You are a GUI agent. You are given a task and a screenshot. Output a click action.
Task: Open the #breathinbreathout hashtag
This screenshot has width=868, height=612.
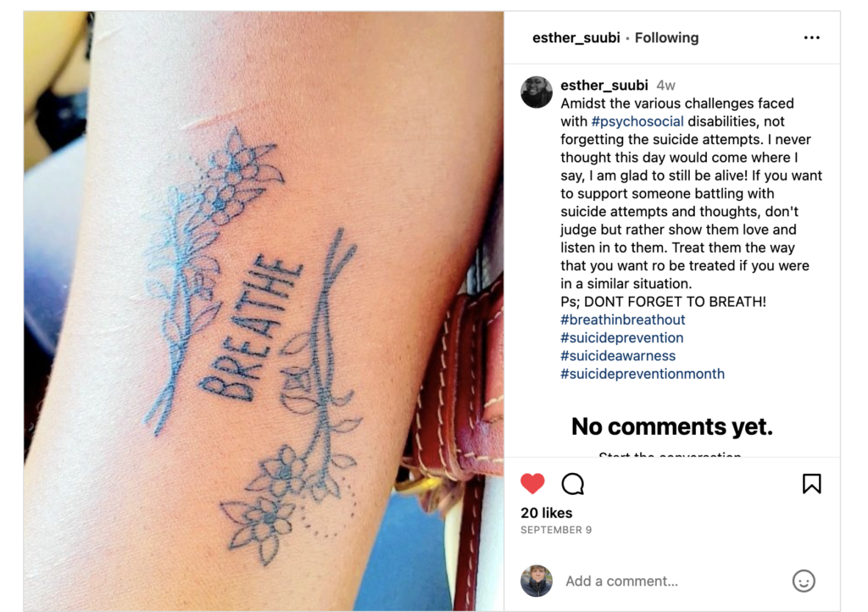[623, 320]
